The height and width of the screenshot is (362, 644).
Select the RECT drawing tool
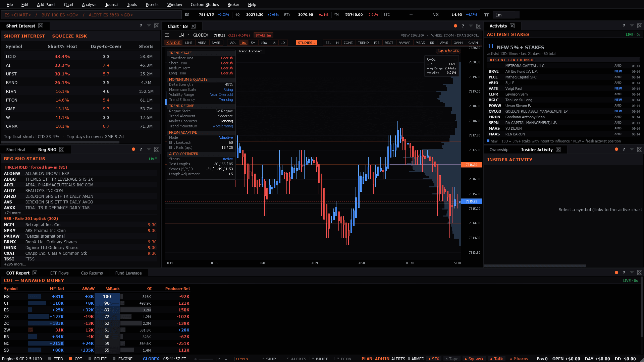point(389,43)
